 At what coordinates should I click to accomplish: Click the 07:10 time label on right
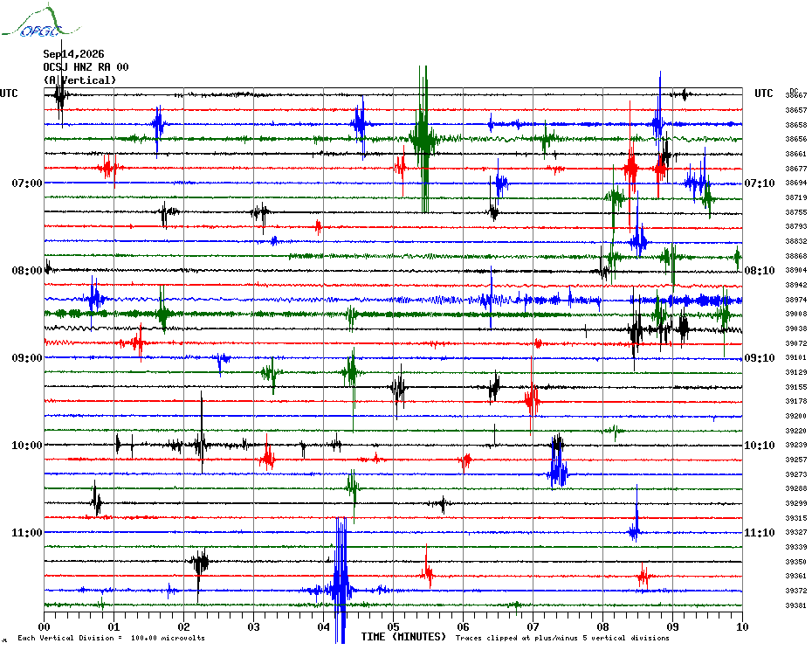coord(760,183)
